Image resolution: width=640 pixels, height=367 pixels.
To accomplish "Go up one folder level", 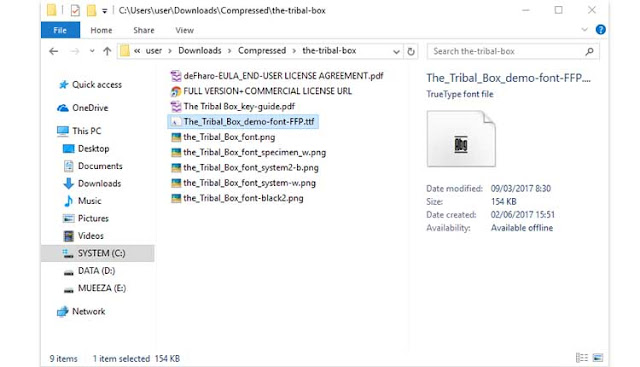I will 107,51.
